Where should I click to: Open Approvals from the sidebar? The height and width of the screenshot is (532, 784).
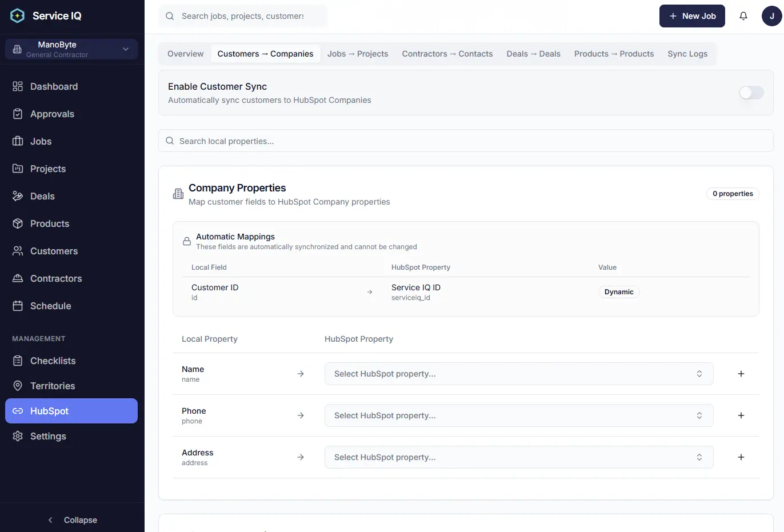[x=71, y=114]
